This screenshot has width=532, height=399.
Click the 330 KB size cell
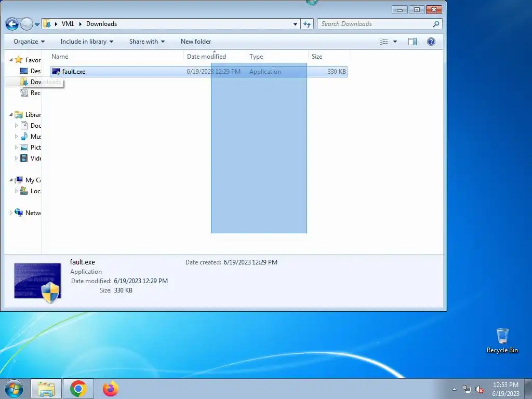click(337, 72)
